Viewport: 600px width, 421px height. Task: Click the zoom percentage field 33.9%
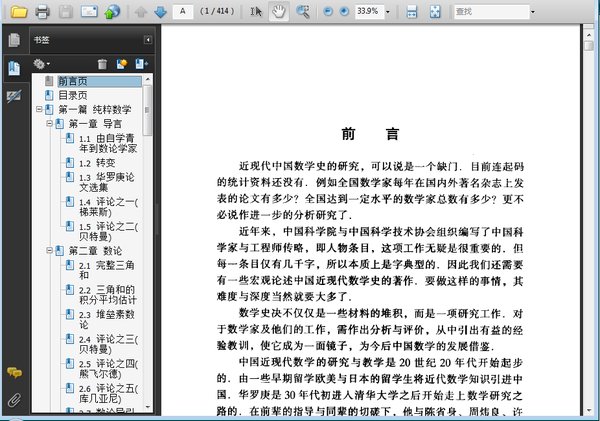point(369,11)
